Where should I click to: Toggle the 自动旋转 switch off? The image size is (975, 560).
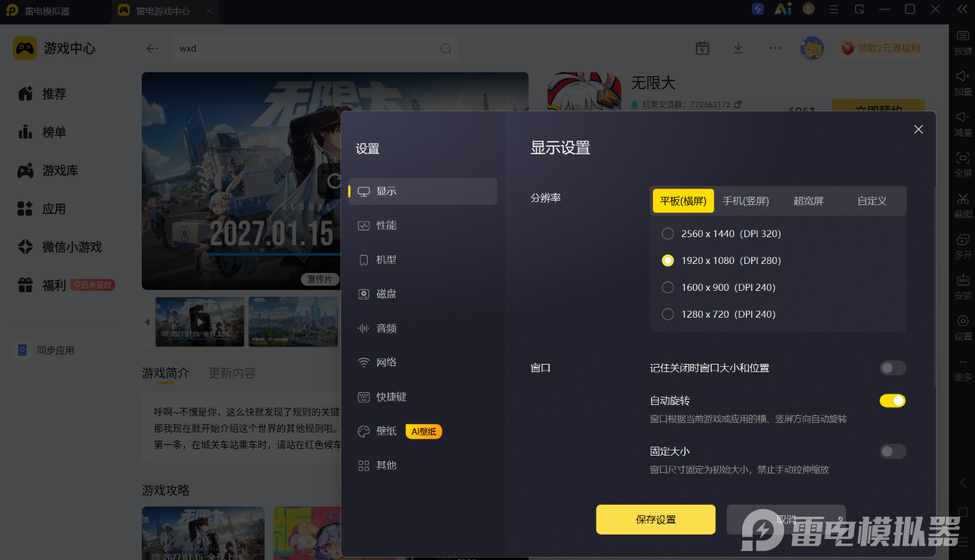[x=893, y=400]
